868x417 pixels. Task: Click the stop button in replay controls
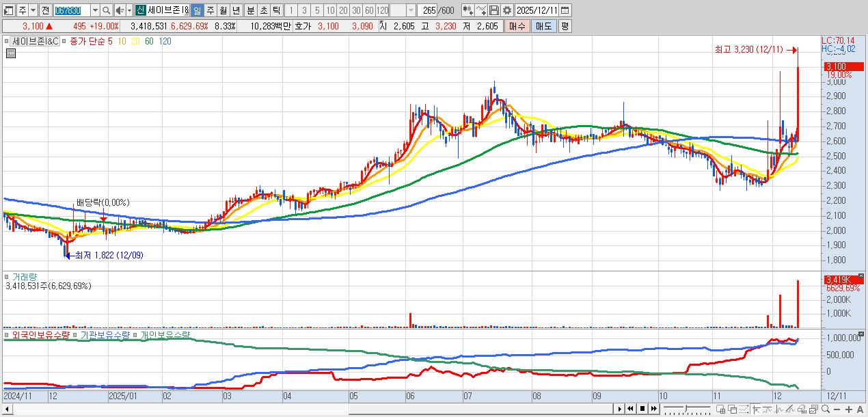642,409
